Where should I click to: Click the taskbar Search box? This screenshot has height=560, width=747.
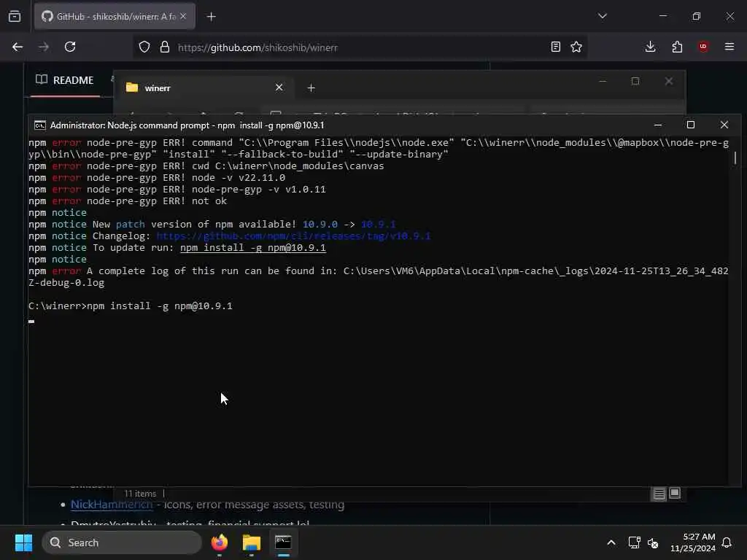pos(122,542)
